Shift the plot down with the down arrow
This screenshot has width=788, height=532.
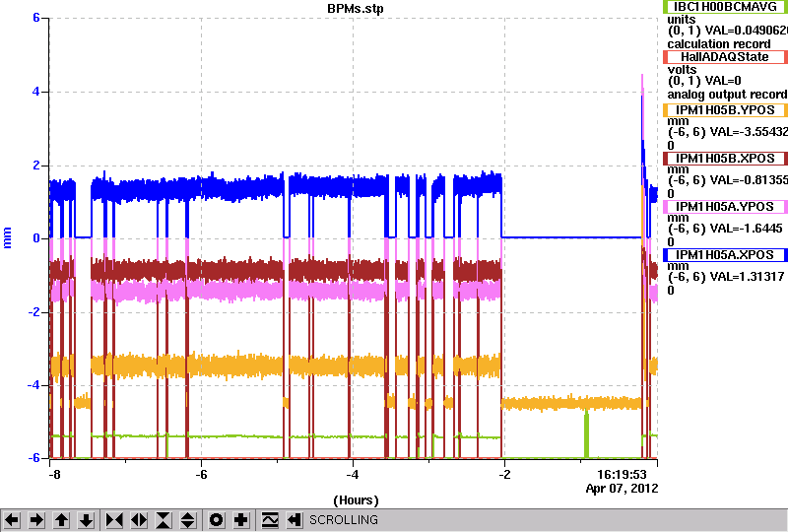coord(87,520)
